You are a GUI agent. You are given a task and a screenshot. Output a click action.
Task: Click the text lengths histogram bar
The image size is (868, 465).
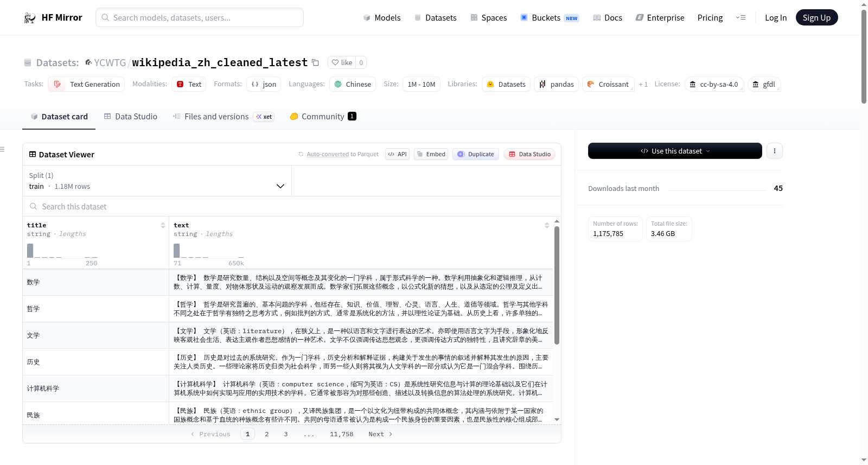(x=177, y=251)
